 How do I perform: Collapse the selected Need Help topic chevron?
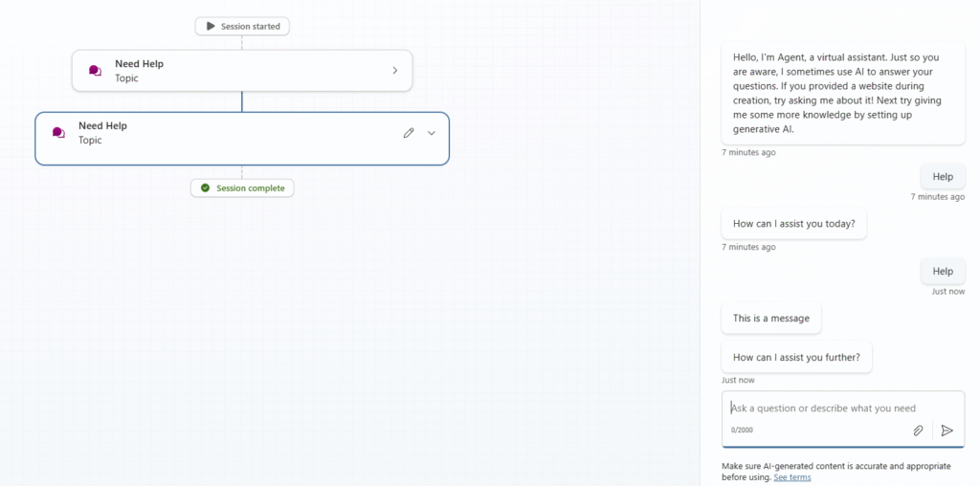pyautogui.click(x=432, y=133)
